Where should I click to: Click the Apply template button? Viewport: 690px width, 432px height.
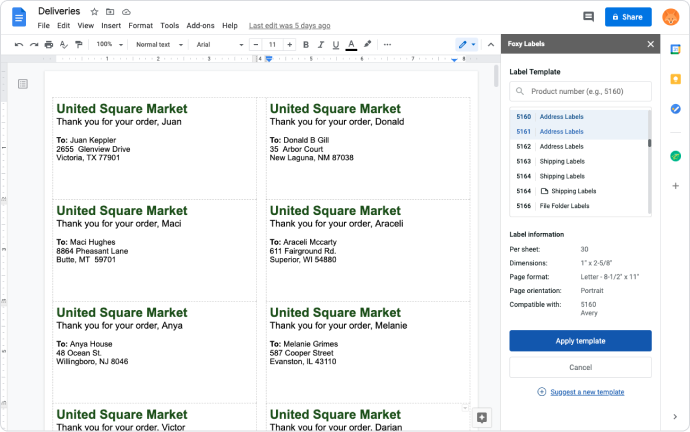(x=580, y=341)
